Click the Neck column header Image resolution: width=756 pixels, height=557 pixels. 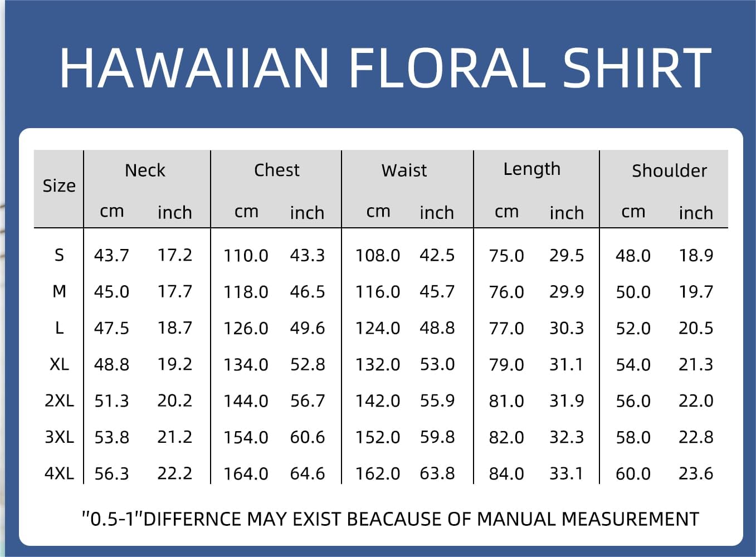pos(145,170)
